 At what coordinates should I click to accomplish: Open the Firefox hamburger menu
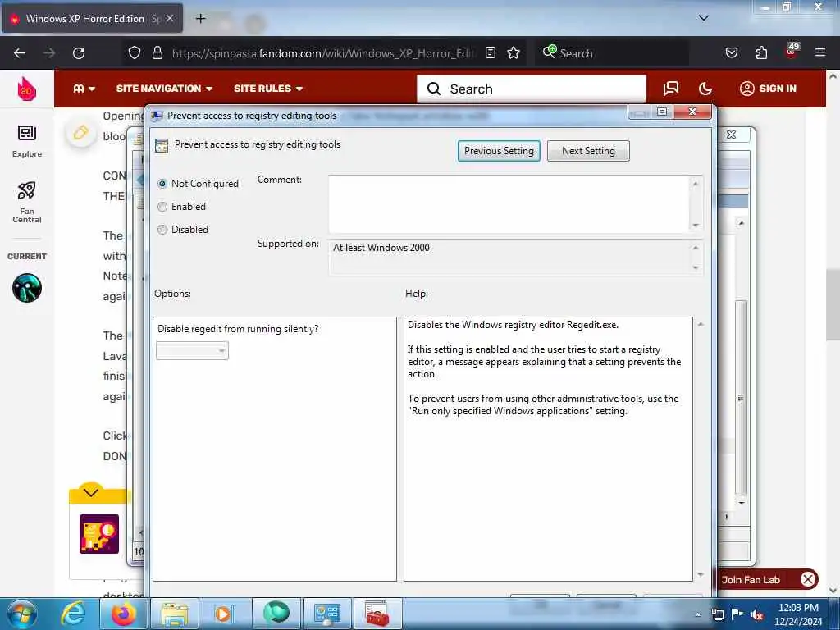point(820,52)
